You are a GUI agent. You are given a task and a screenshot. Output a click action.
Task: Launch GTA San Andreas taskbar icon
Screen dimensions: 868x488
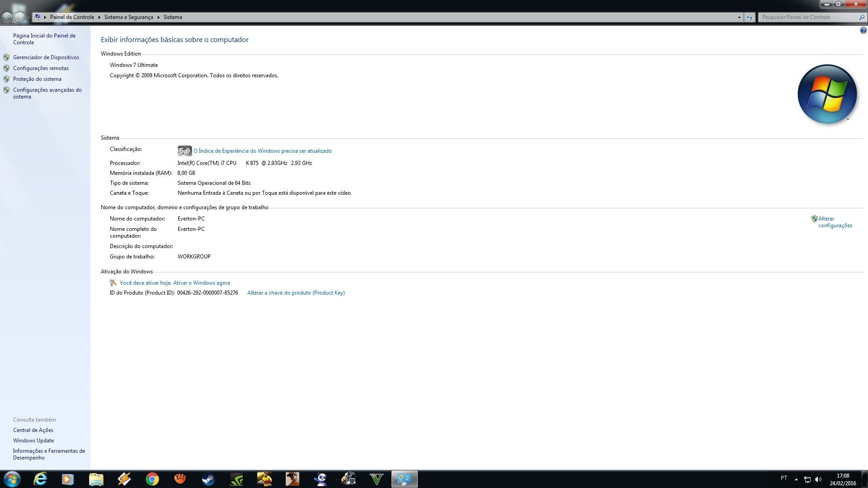coord(292,479)
